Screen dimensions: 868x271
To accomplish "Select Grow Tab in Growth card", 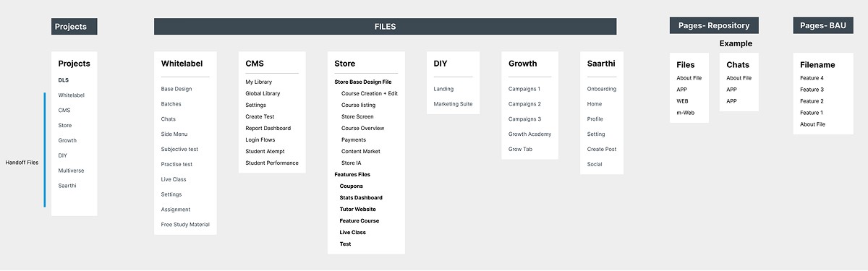I will pos(520,149).
